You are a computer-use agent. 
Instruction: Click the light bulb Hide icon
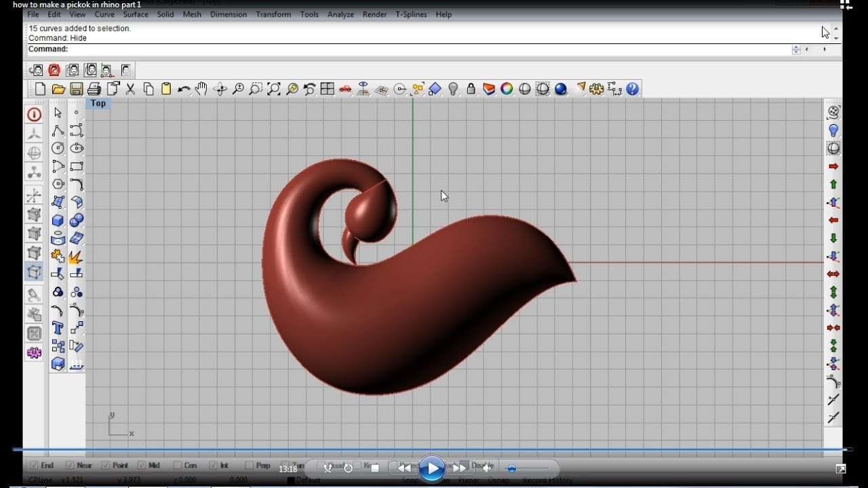click(x=453, y=89)
